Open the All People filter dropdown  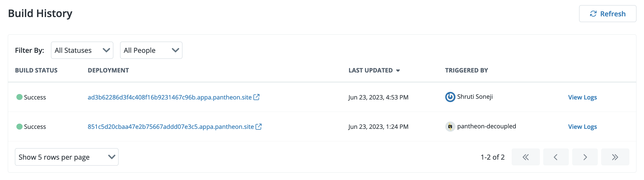click(151, 50)
